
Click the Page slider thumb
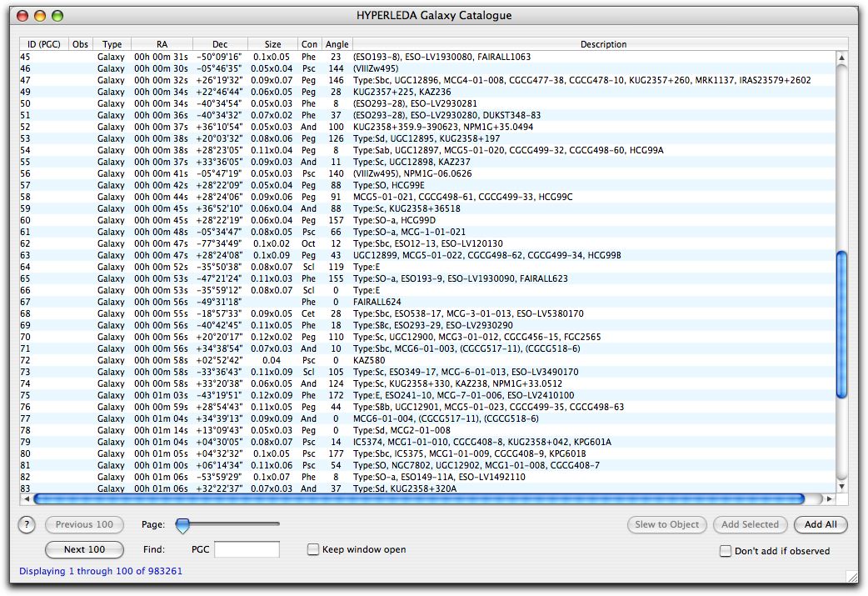[x=182, y=525]
